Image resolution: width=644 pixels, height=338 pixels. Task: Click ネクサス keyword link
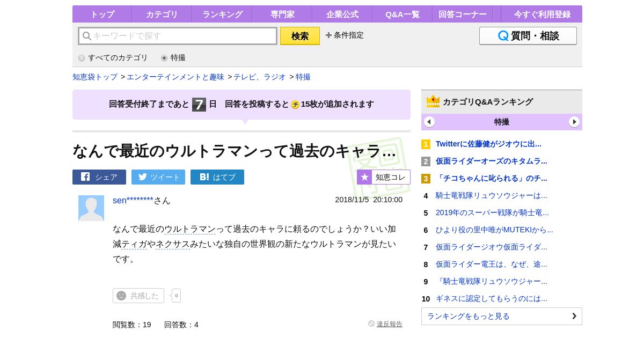point(173,244)
